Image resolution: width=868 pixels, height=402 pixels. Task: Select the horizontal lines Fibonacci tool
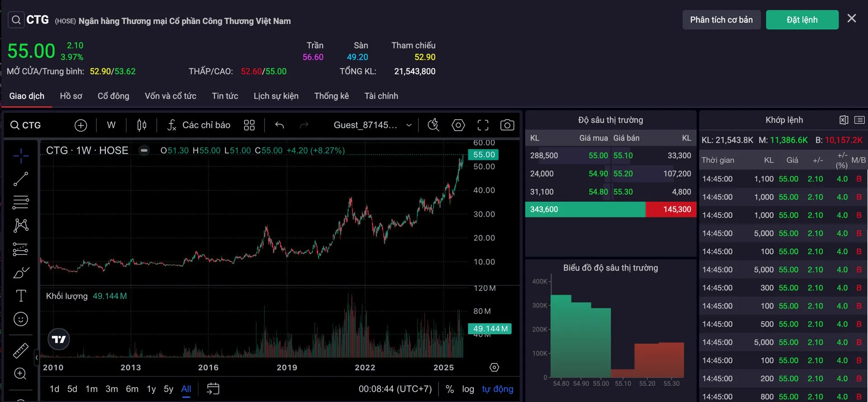point(21,202)
